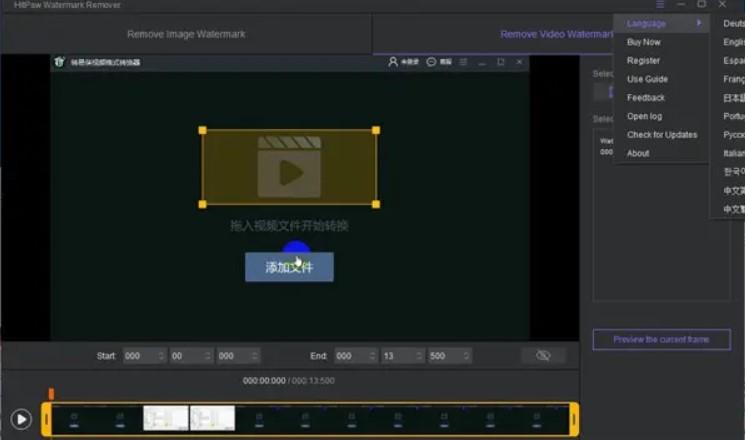745x440 pixels.
Task: Click the End seconds field showing 13
Action: click(402, 356)
